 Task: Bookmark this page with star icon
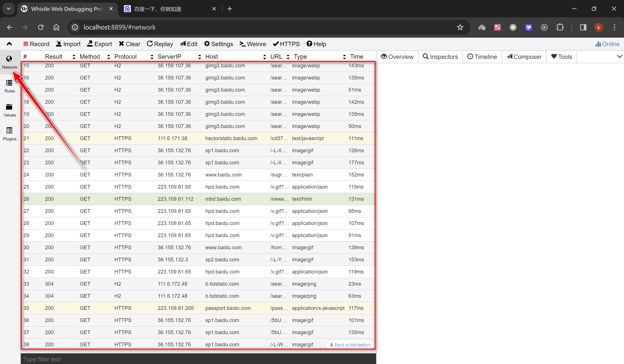(x=460, y=27)
